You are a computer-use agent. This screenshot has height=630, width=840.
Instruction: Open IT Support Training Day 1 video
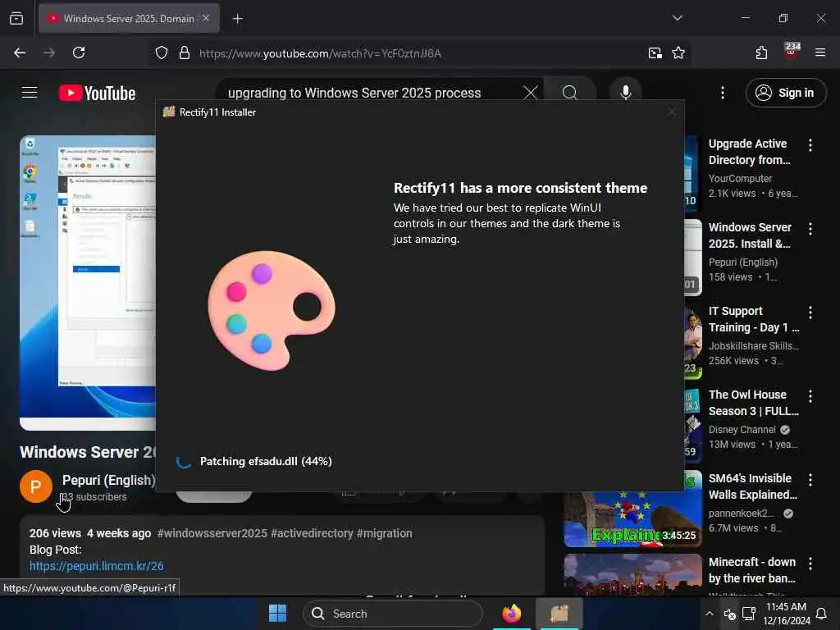coord(753,319)
